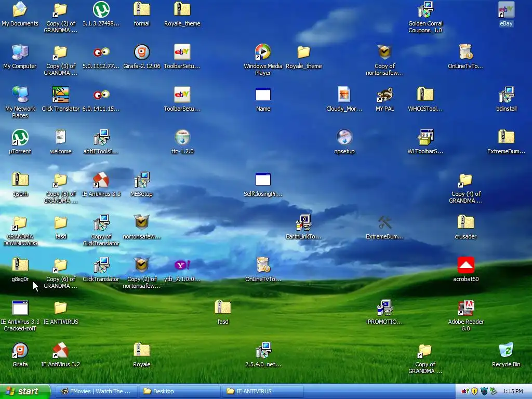
Task: Select the ttc-1.2.0 installer icon
Action: (x=182, y=137)
